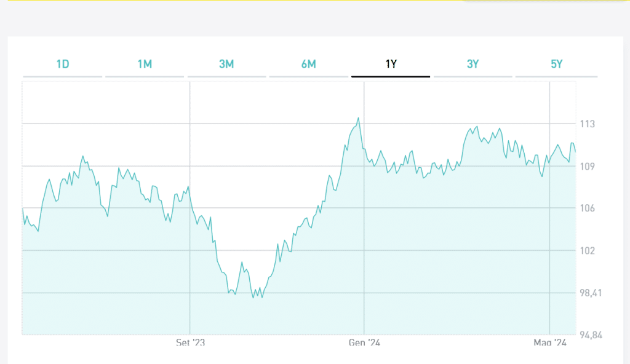Image resolution: width=630 pixels, height=364 pixels.
Task: Open the 6M time range tab
Action: 309,64
